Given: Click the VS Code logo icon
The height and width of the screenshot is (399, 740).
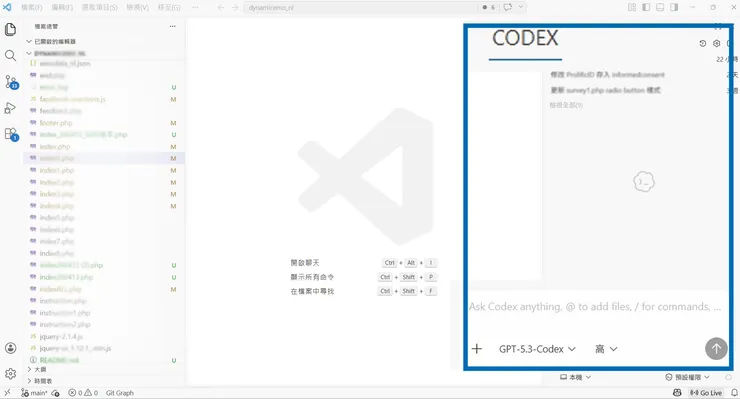Looking at the screenshot, I should pyautogui.click(x=7, y=7).
